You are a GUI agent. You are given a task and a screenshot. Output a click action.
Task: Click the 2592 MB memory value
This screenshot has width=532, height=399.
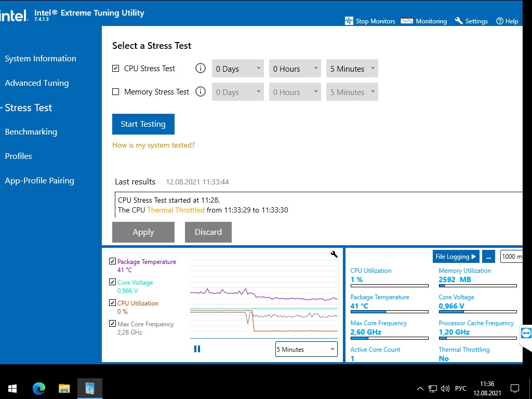click(x=455, y=280)
